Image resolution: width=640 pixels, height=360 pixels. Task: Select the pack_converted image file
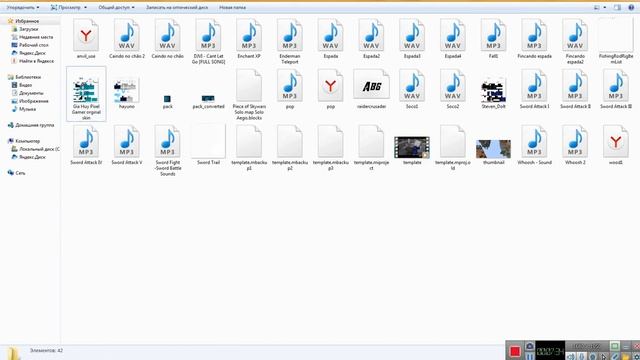click(x=208, y=98)
